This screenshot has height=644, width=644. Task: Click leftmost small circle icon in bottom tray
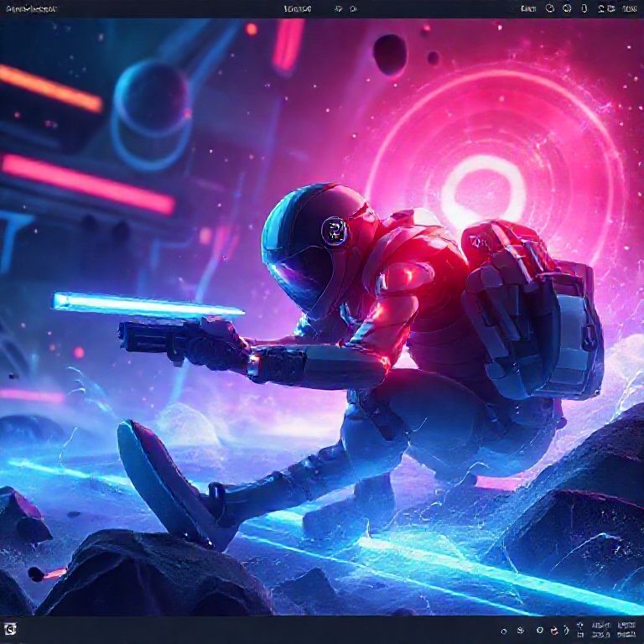(503, 631)
